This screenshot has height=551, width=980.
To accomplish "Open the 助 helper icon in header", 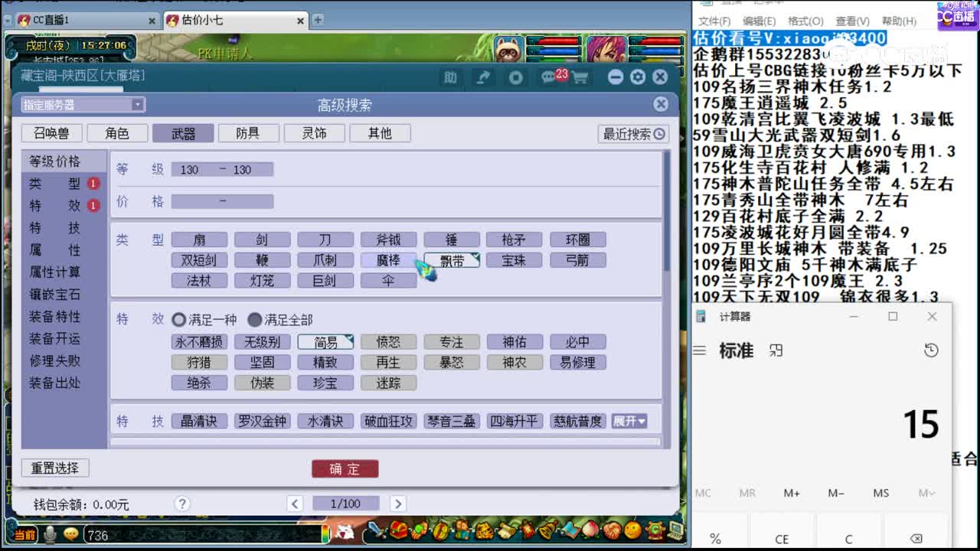I will coord(450,77).
